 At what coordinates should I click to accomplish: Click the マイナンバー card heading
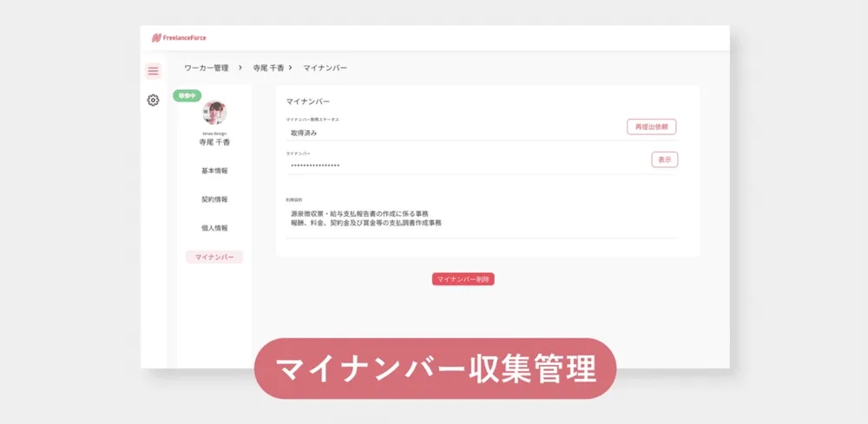click(308, 101)
